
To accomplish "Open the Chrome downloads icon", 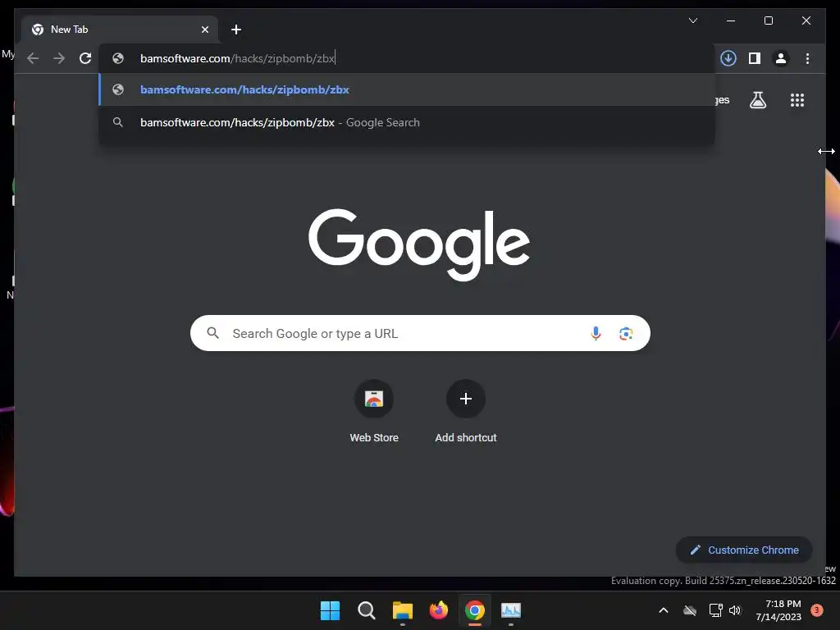I will tap(728, 58).
